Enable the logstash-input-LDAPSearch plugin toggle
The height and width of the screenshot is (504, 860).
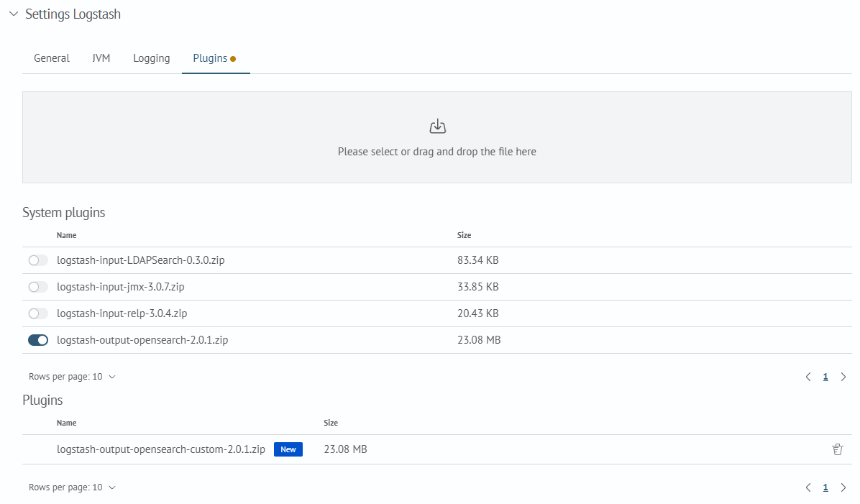coord(38,260)
